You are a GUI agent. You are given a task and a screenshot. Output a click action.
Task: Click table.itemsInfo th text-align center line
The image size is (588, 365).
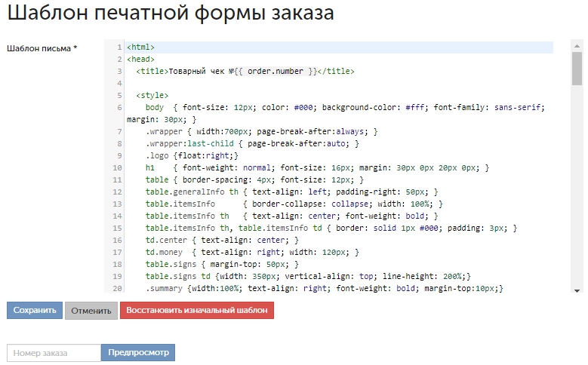(x=292, y=216)
